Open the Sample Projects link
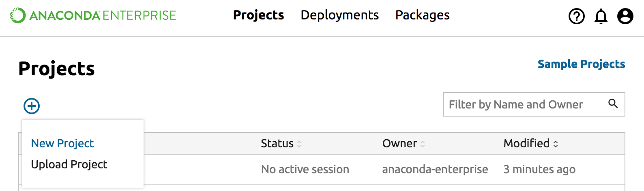644x191 pixels. (581, 64)
